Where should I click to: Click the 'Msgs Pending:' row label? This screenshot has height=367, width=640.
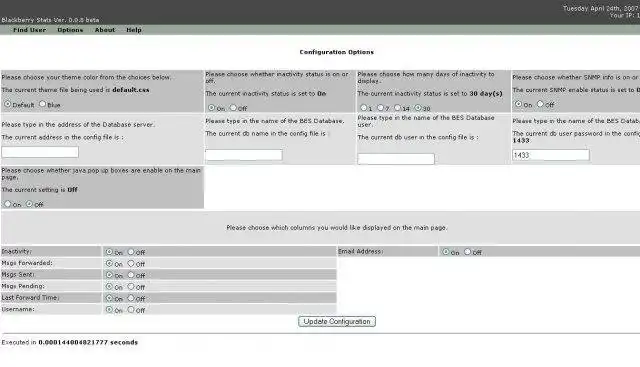(x=23, y=286)
